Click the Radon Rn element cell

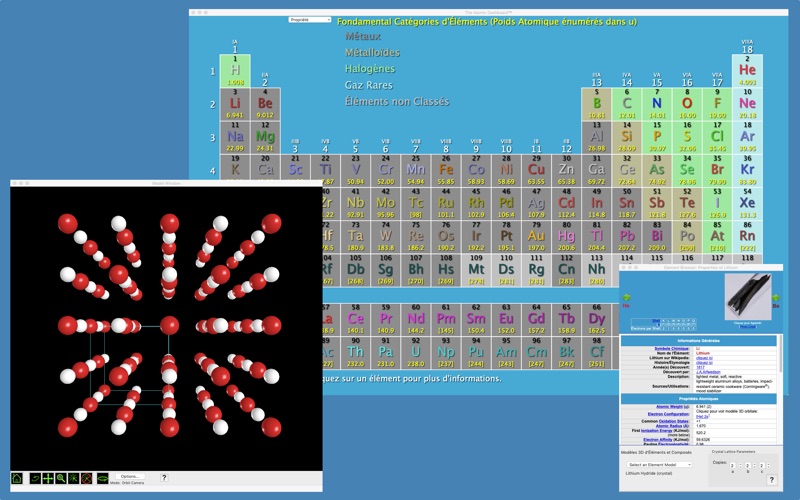[747, 237]
